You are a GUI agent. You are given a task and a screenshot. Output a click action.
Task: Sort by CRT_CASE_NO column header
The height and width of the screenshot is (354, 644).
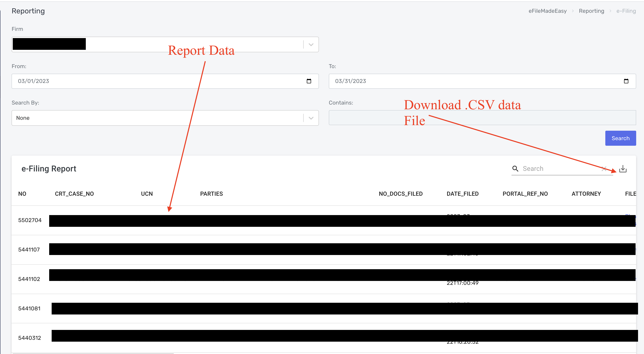74,194
